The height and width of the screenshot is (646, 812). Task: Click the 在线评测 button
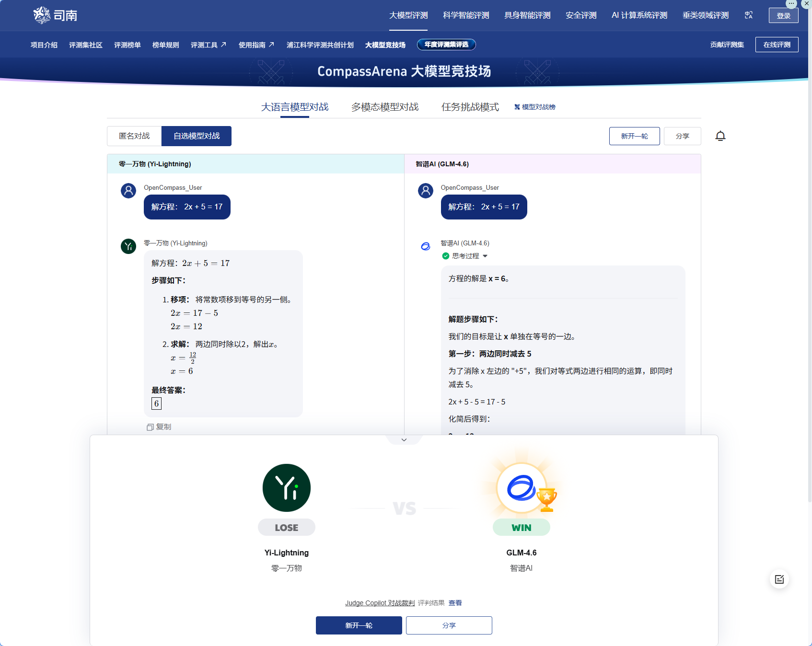777,45
